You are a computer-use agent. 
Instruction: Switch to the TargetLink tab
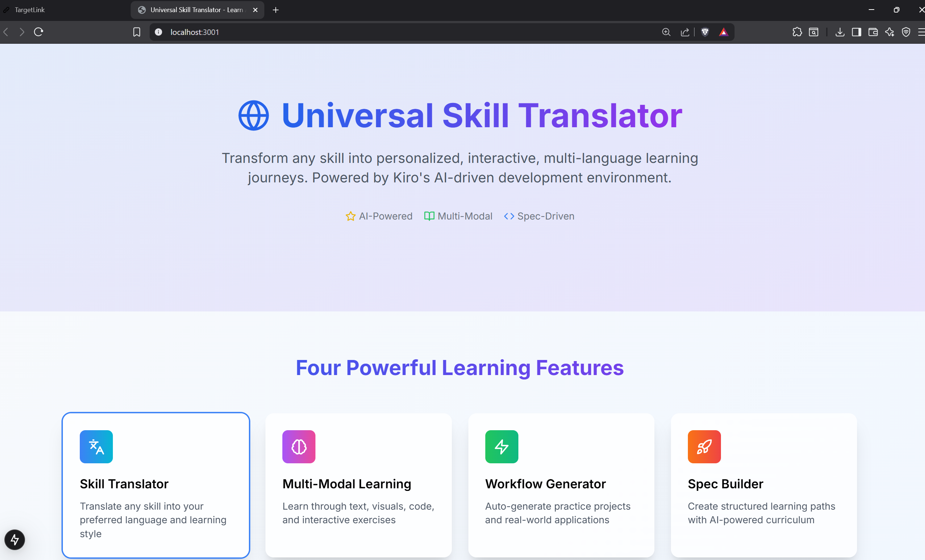point(30,10)
